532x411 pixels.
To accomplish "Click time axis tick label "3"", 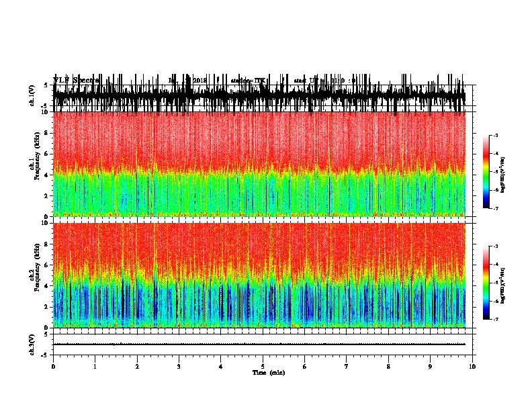I will tap(179, 367).
